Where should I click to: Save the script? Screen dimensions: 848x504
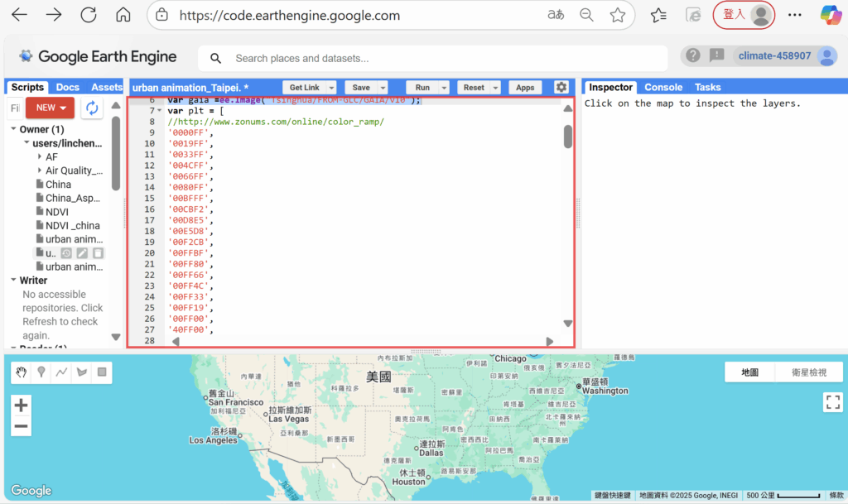(x=361, y=88)
